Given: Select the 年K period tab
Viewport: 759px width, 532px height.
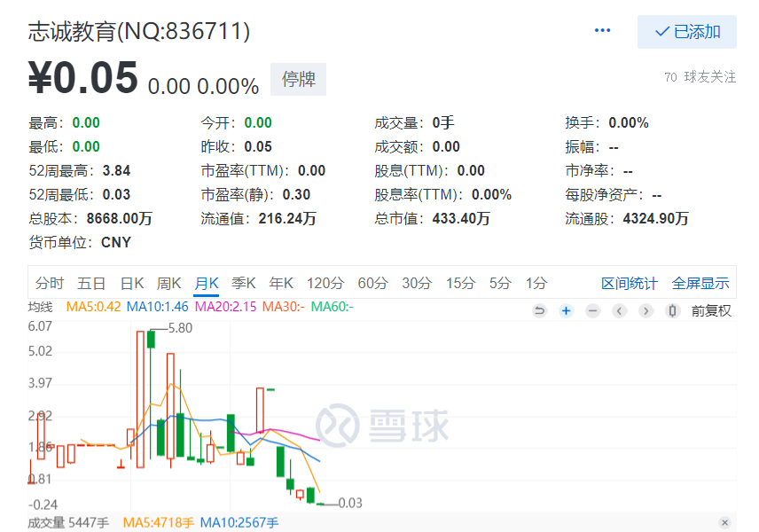Looking at the screenshot, I should (281, 284).
